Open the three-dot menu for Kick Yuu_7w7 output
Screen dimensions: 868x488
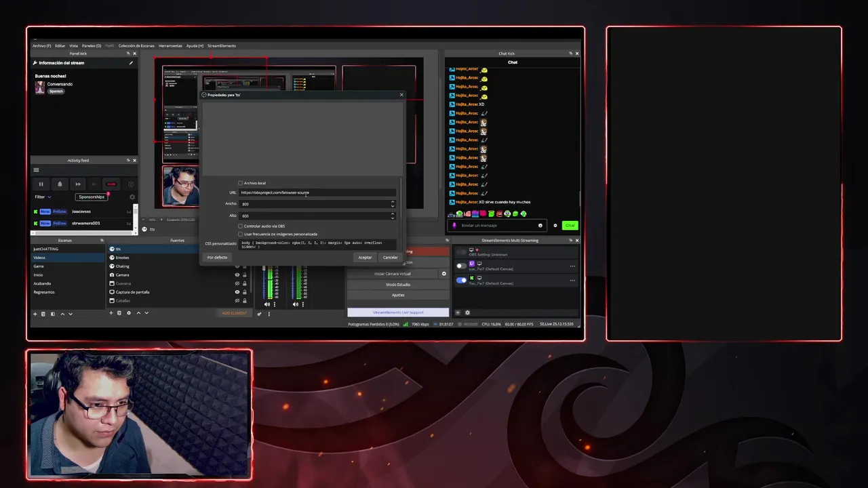572,281
